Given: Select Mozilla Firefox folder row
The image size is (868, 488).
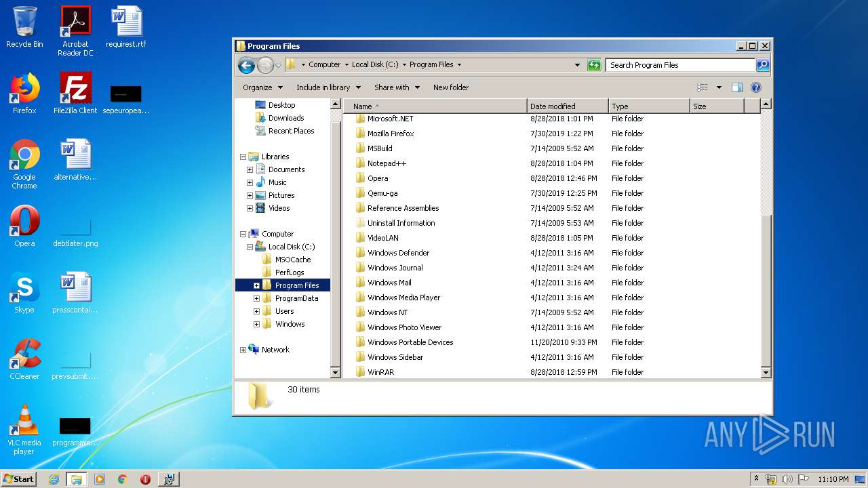Looking at the screenshot, I should click(x=553, y=134).
